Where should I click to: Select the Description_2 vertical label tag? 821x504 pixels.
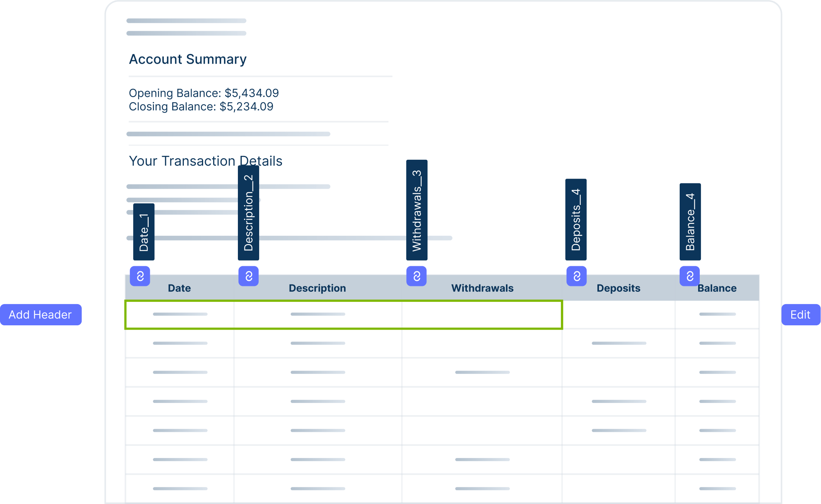[248, 213]
